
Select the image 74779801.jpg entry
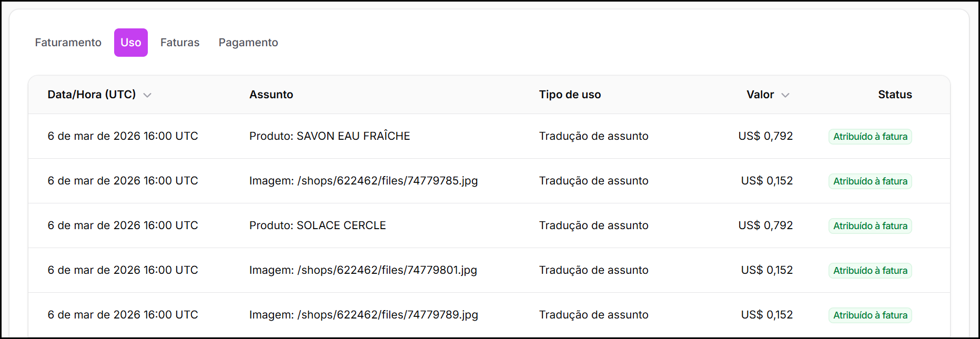coord(363,270)
